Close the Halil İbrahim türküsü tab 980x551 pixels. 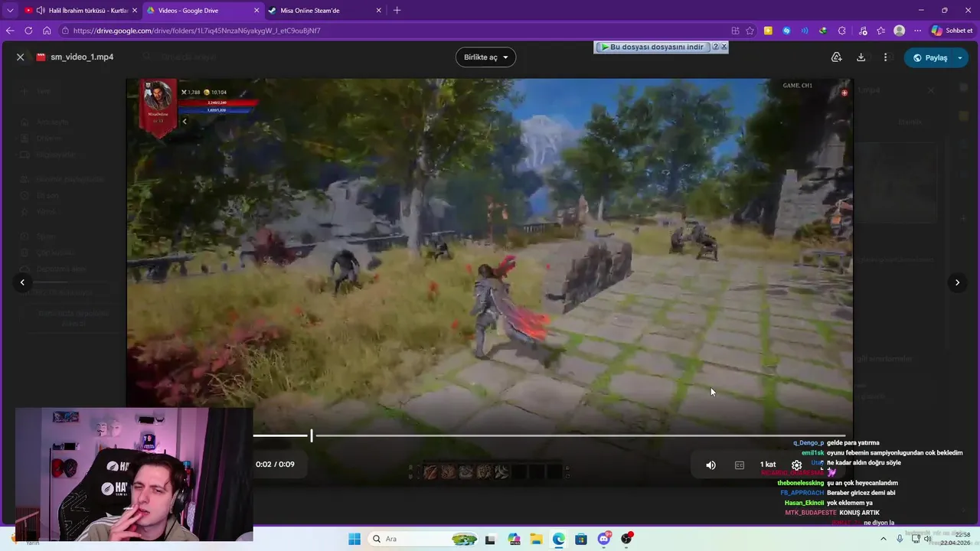135,11
